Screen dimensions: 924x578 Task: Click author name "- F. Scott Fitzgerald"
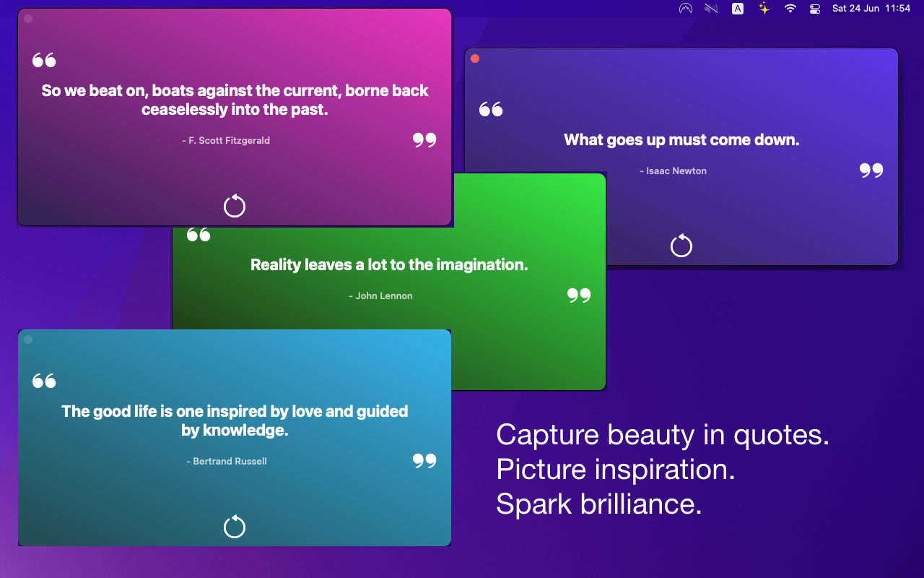click(x=226, y=141)
